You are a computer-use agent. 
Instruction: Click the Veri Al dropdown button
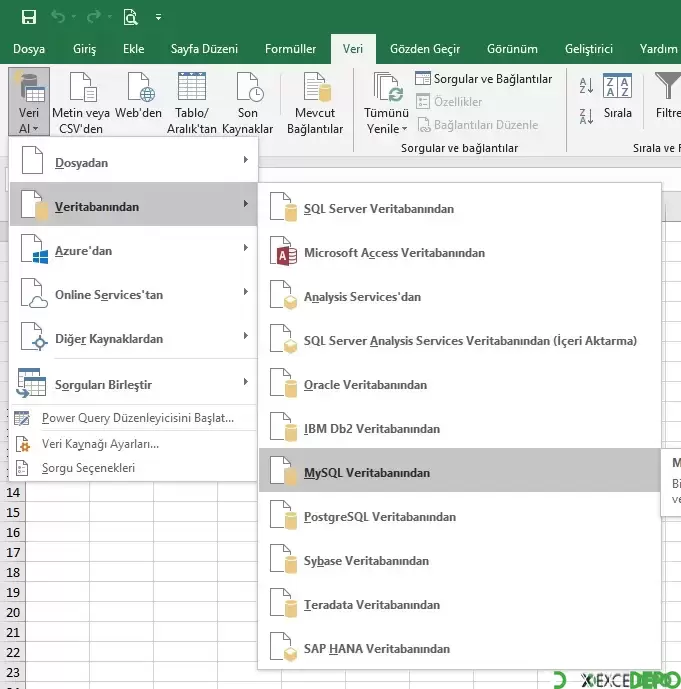pos(29,102)
